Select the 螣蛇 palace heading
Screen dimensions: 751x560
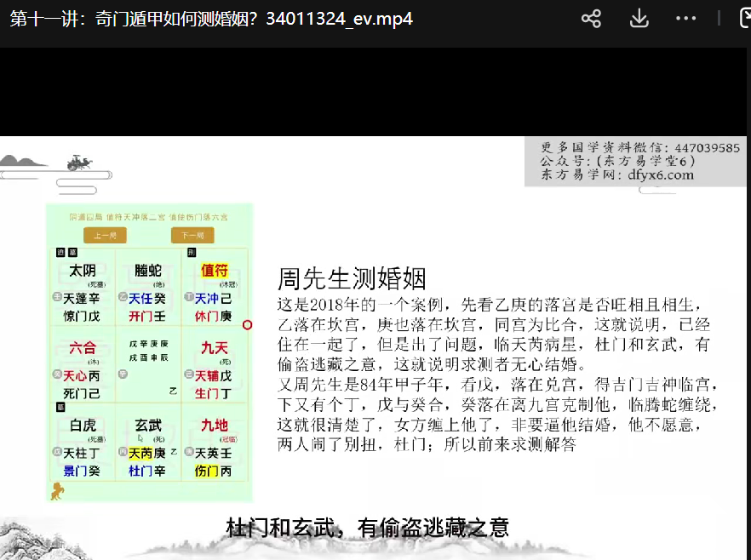[x=148, y=271]
